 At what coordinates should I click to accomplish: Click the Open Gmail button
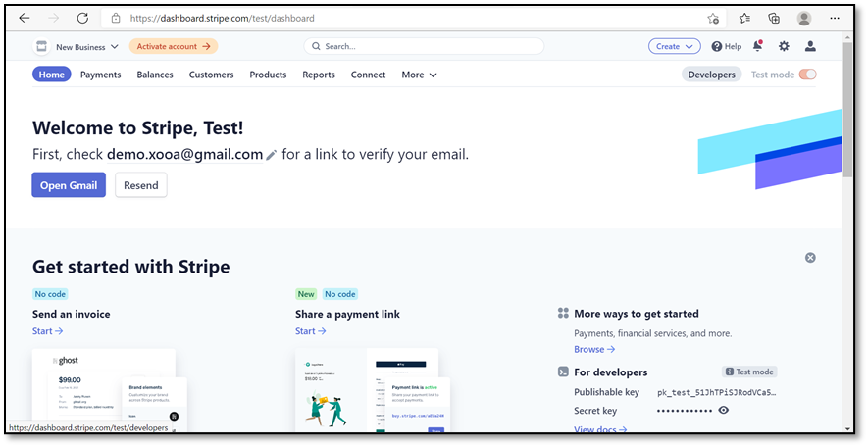tap(69, 185)
